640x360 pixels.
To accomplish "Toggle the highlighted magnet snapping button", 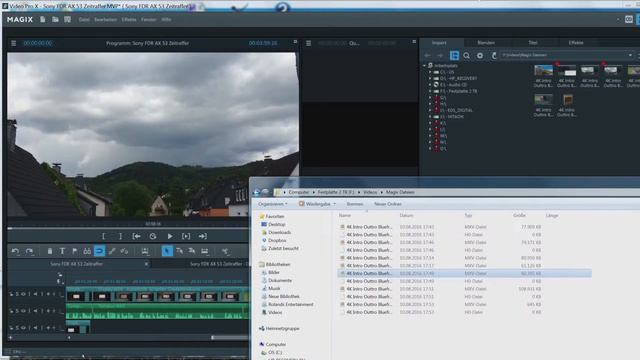I will (x=99, y=251).
